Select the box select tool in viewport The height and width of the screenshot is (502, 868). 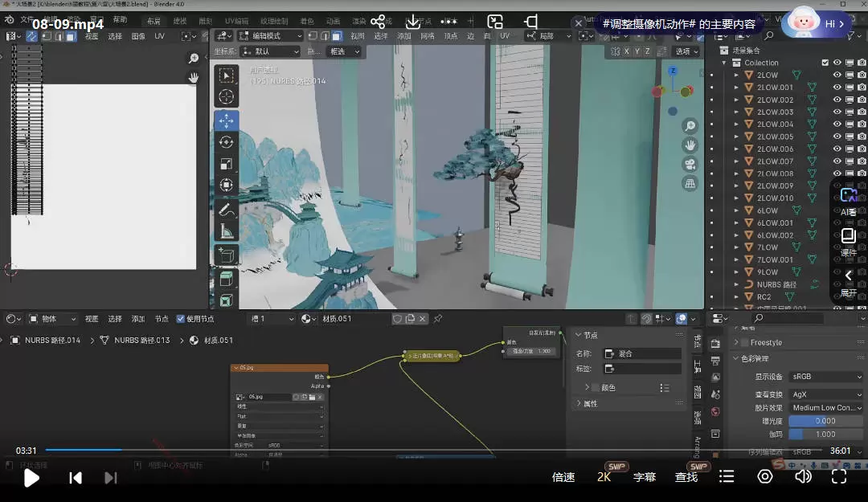[227, 76]
